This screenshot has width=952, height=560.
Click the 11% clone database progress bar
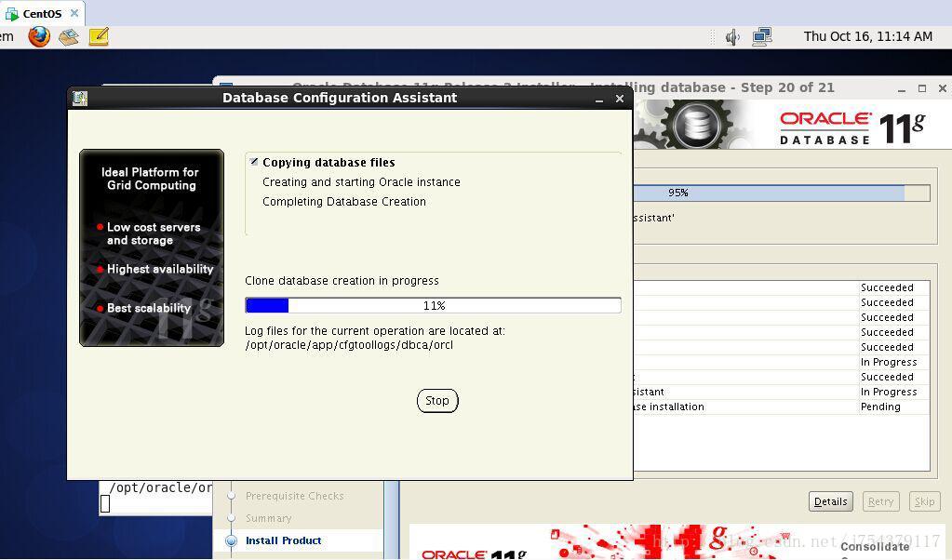pos(433,305)
